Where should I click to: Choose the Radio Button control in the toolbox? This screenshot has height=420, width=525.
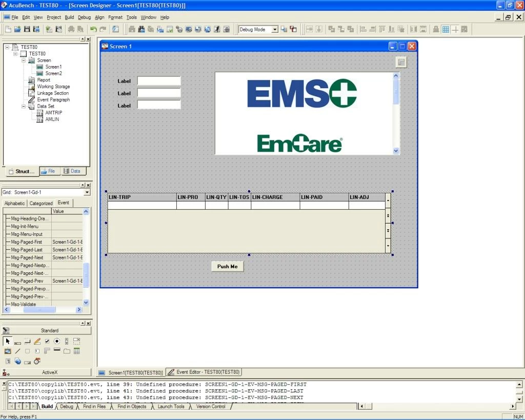(x=57, y=342)
